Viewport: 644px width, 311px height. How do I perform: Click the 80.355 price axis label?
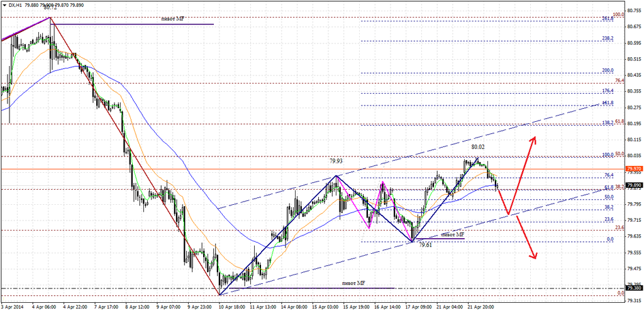tap(633, 91)
